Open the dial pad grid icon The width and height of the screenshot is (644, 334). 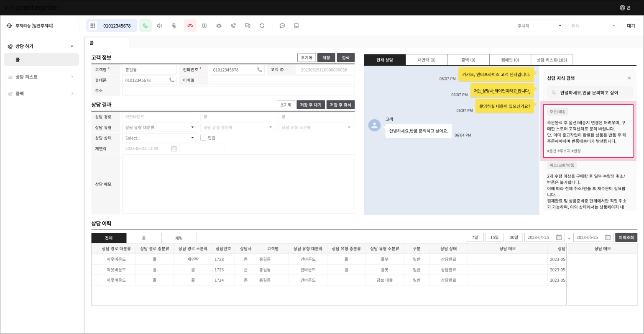pyautogui.click(x=93, y=26)
